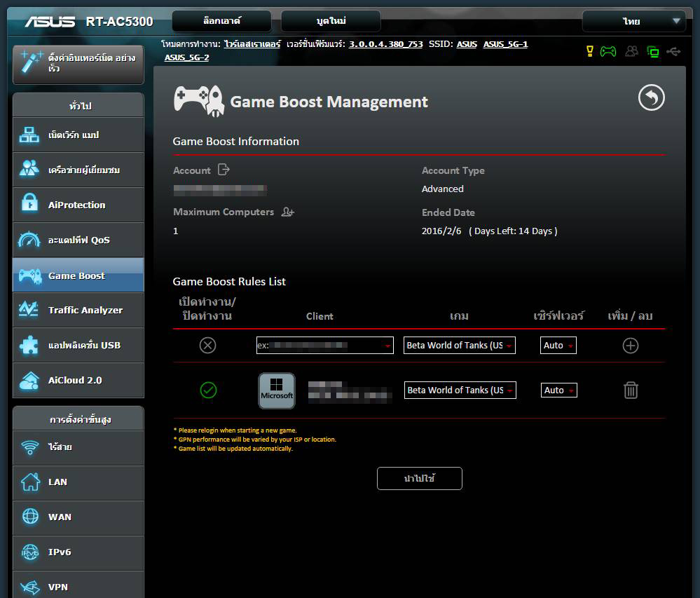Open the server Auto dropdown for Microsoft client

[x=559, y=390]
